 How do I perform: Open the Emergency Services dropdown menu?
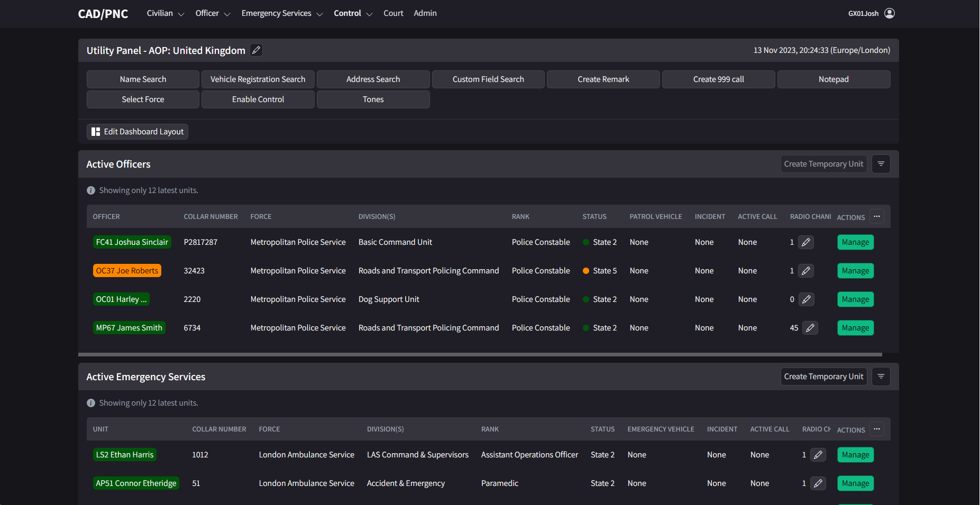coord(282,13)
